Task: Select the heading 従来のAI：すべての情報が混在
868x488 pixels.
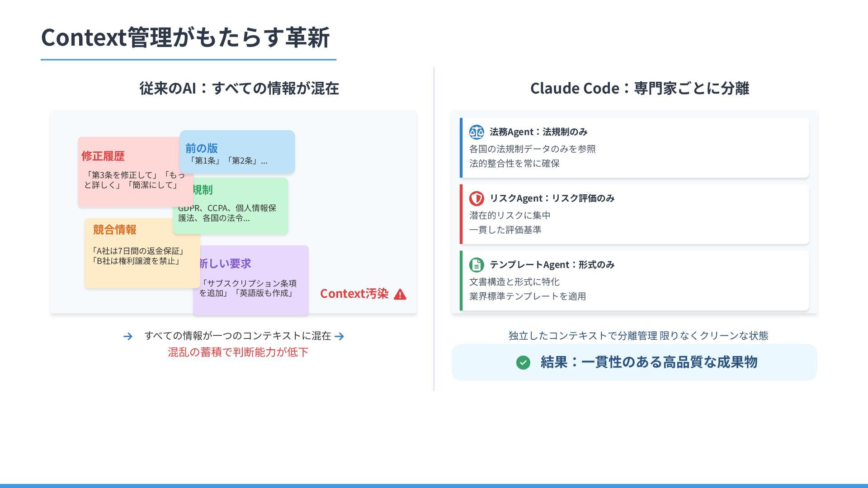Action: (239, 88)
